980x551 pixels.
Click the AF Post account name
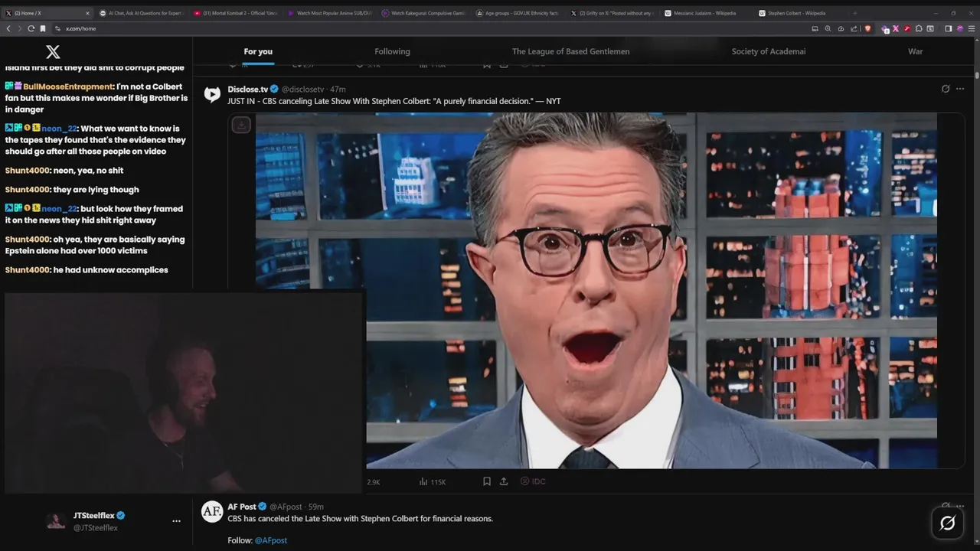(x=242, y=507)
